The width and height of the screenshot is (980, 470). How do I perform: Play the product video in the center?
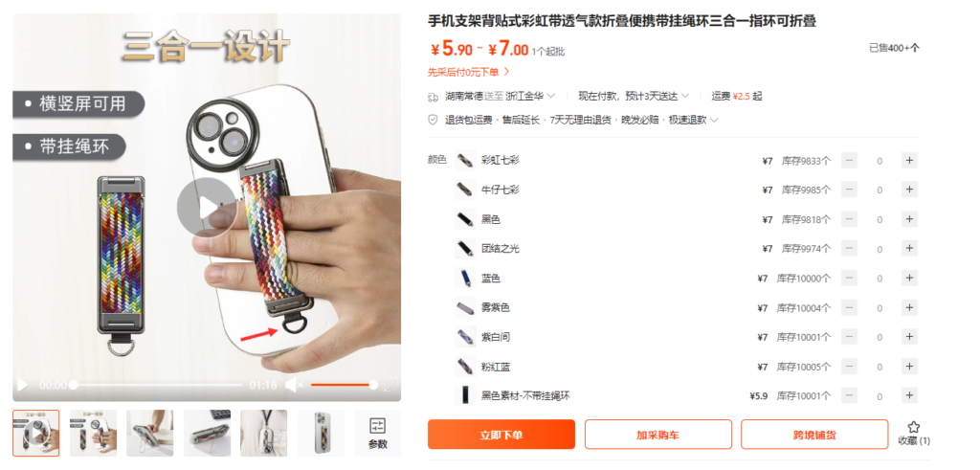point(207,208)
